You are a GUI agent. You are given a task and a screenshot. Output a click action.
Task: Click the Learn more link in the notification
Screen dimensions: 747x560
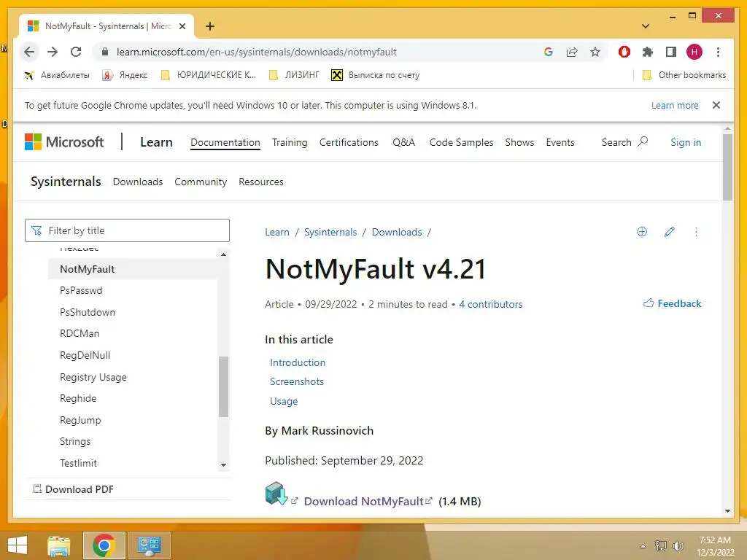coord(675,105)
